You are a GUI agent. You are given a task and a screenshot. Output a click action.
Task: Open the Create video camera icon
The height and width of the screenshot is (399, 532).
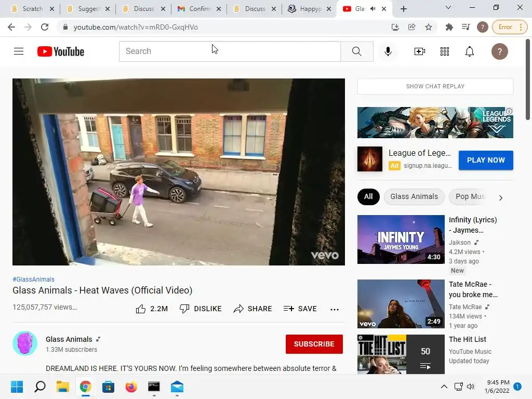(x=419, y=51)
